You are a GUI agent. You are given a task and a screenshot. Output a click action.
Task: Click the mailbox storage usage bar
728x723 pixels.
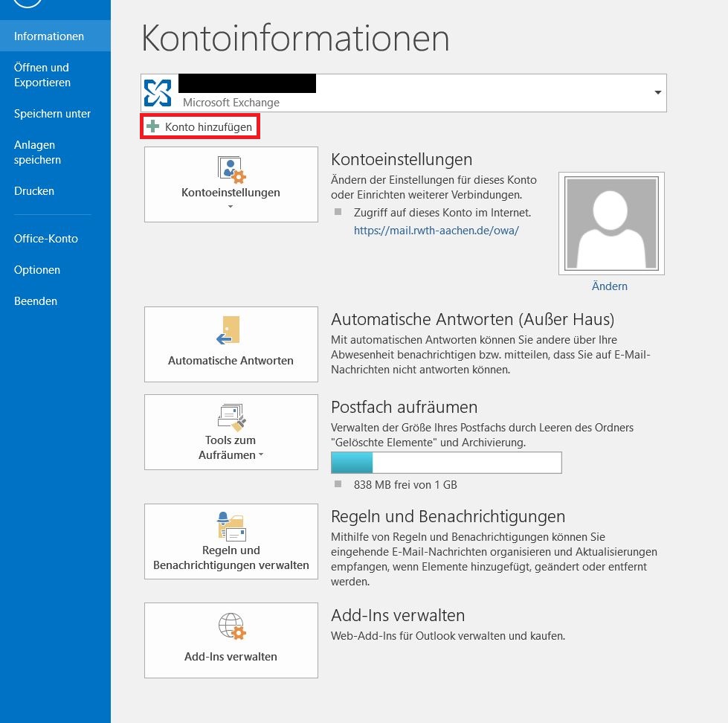[x=446, y=463]
